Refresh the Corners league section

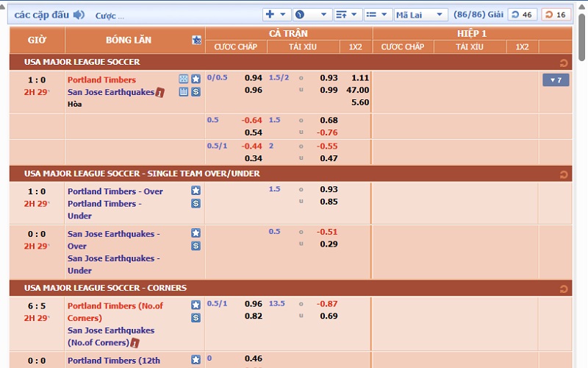point(563,289)
